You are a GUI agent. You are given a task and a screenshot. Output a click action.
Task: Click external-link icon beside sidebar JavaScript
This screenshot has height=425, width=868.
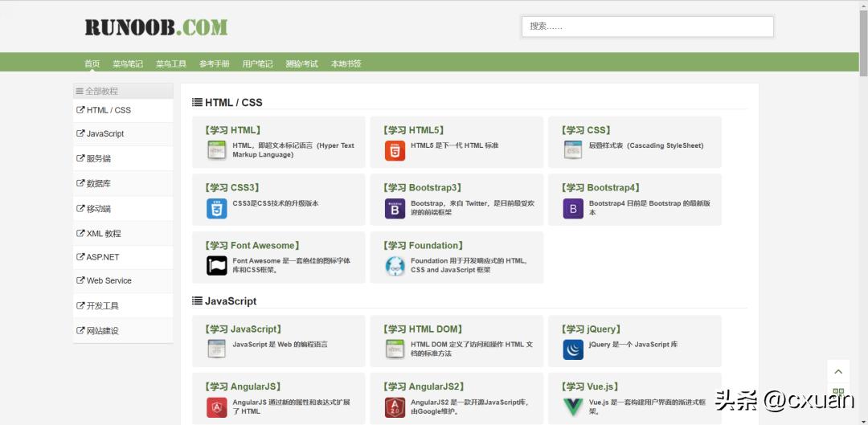tap(80, 133)
